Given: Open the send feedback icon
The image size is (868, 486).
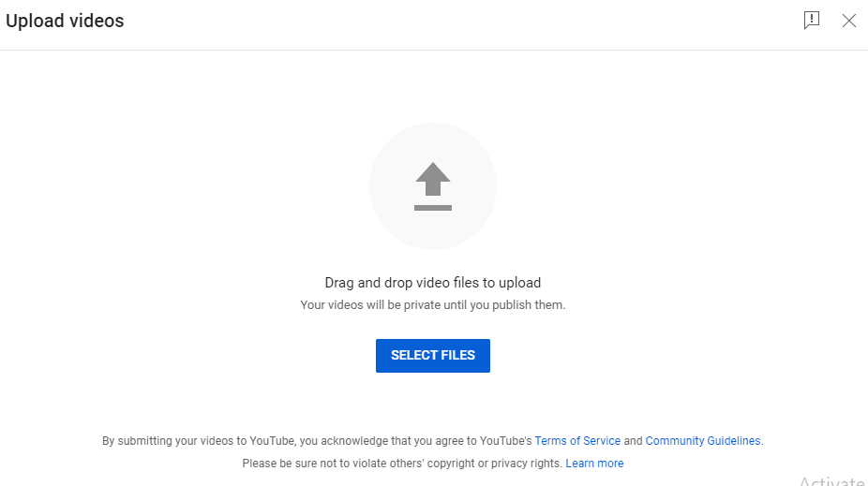Looking at the screenshot, I should click(812, 21).
